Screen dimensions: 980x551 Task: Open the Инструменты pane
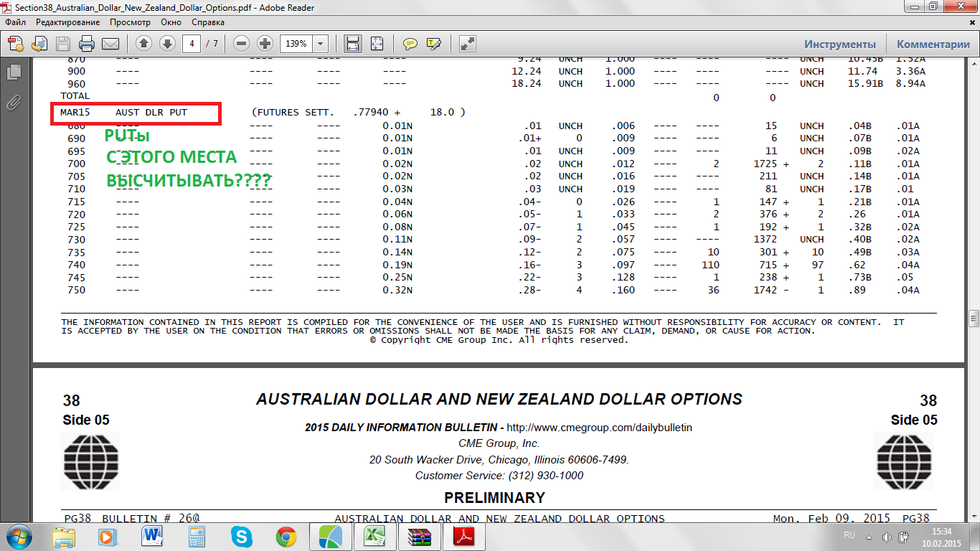point(840,44)
